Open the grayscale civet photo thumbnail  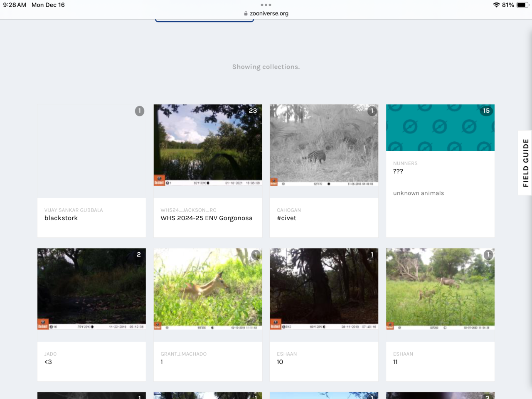coord(324,145)
